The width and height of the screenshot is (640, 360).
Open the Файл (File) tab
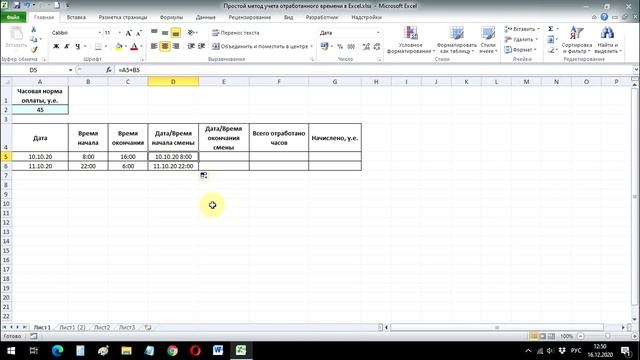(x=13, y=17)
